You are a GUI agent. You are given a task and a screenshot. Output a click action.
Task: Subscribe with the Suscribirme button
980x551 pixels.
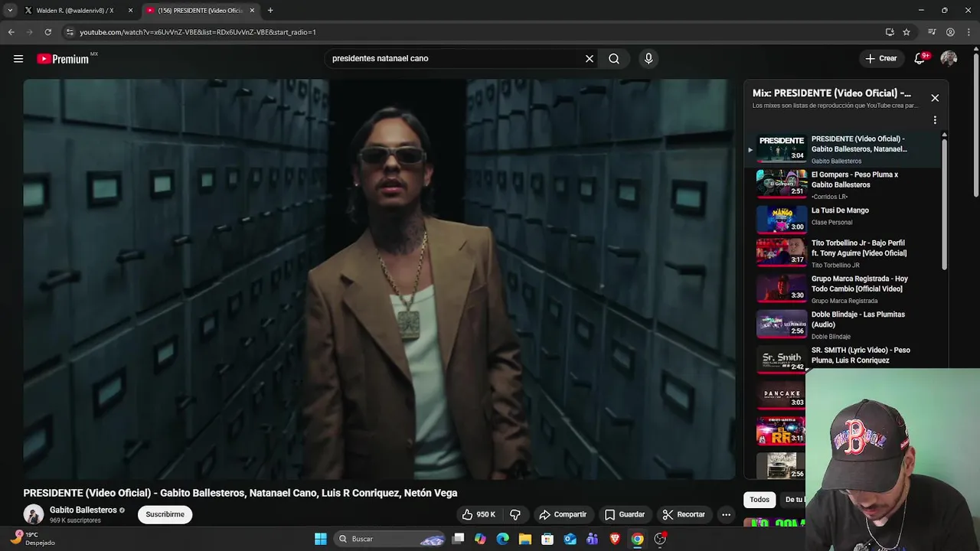165,514
